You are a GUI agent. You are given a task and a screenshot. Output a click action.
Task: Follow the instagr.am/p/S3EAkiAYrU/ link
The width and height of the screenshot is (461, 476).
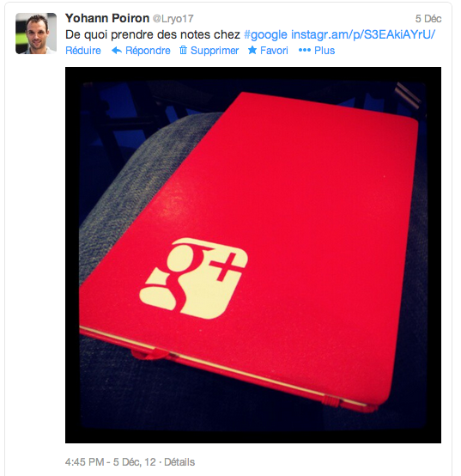click(x=363, y=34)
